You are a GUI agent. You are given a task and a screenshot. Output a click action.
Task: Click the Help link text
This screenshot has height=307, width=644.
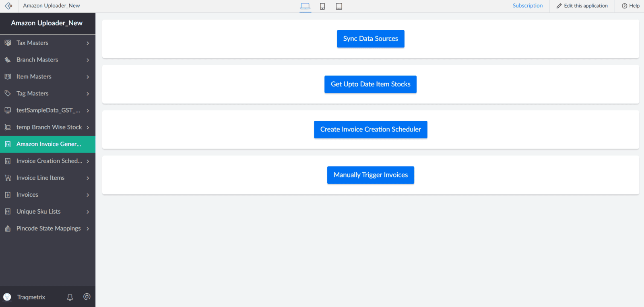(634, 6)
